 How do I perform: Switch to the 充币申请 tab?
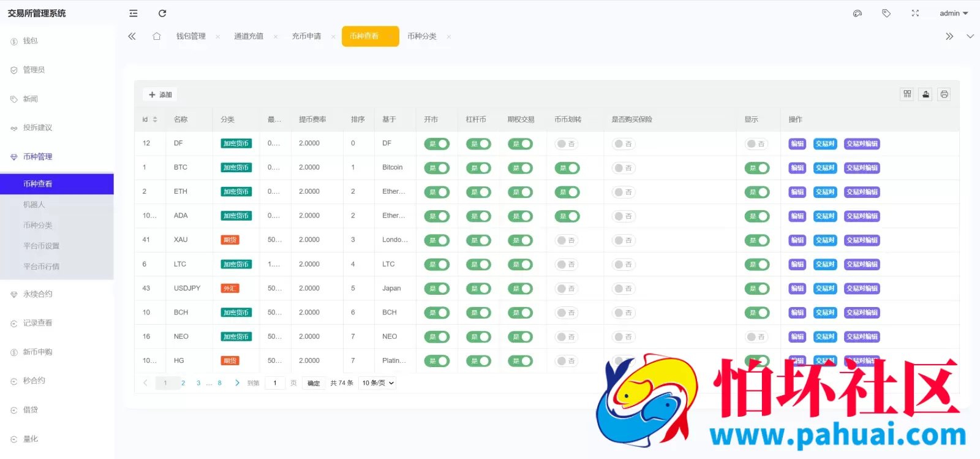point(306,36)
